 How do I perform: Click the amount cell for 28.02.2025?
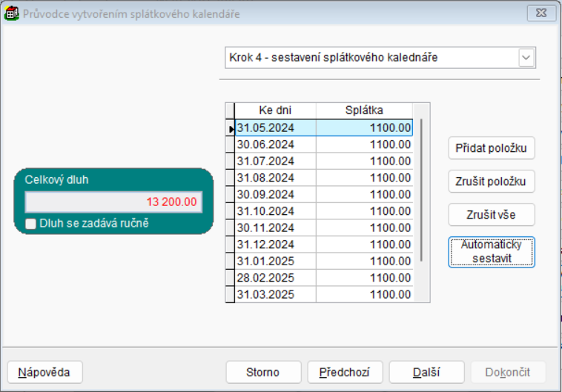pyautogui.click(x=364, y=278)
